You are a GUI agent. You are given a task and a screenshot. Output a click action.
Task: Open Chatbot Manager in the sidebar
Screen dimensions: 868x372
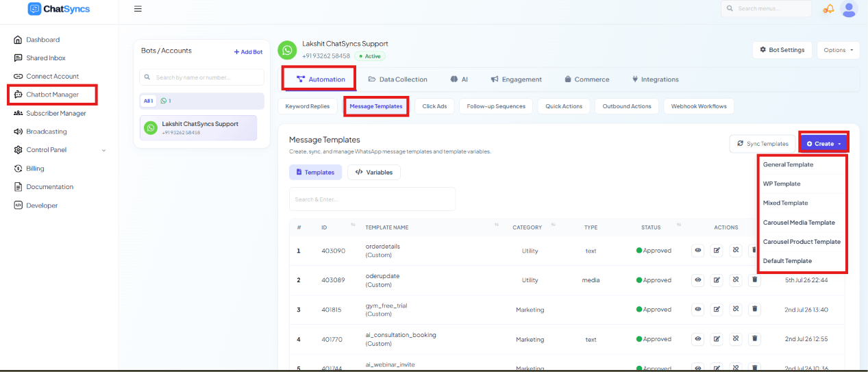click(52, 95)
